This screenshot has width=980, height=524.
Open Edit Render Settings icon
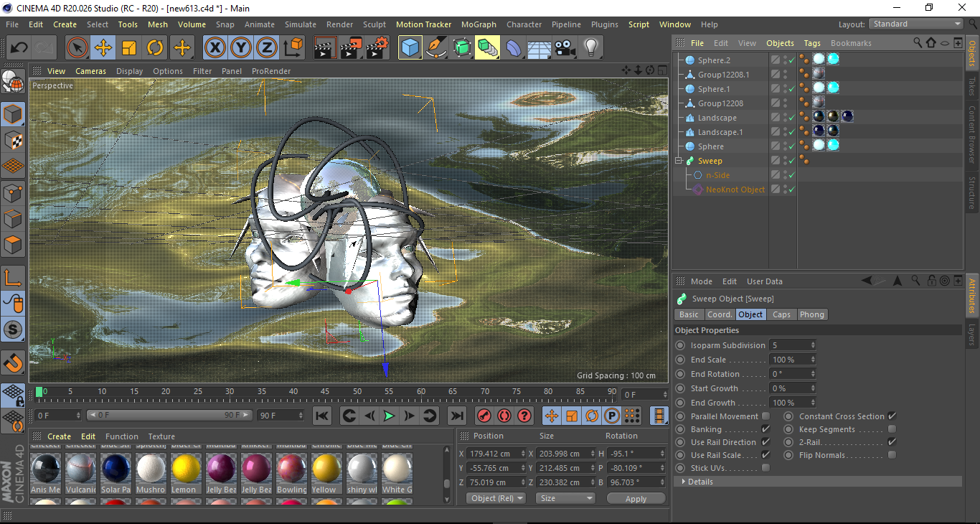pos(377,48)
